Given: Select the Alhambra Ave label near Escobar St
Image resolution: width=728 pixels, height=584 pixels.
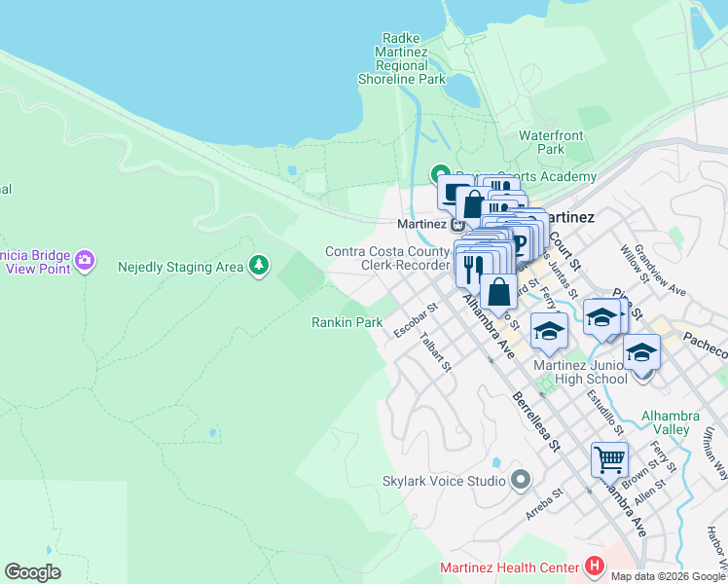Looking at the screenshot, I should 489,326.
